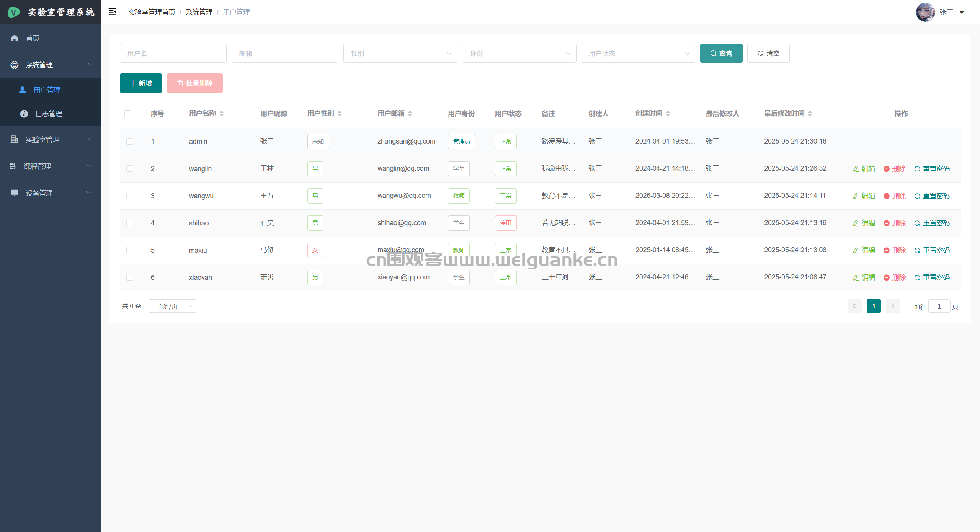980x532 pixels.
Task: Click the edit pencil icon for wanglin
Action: [x=856, y=169]
